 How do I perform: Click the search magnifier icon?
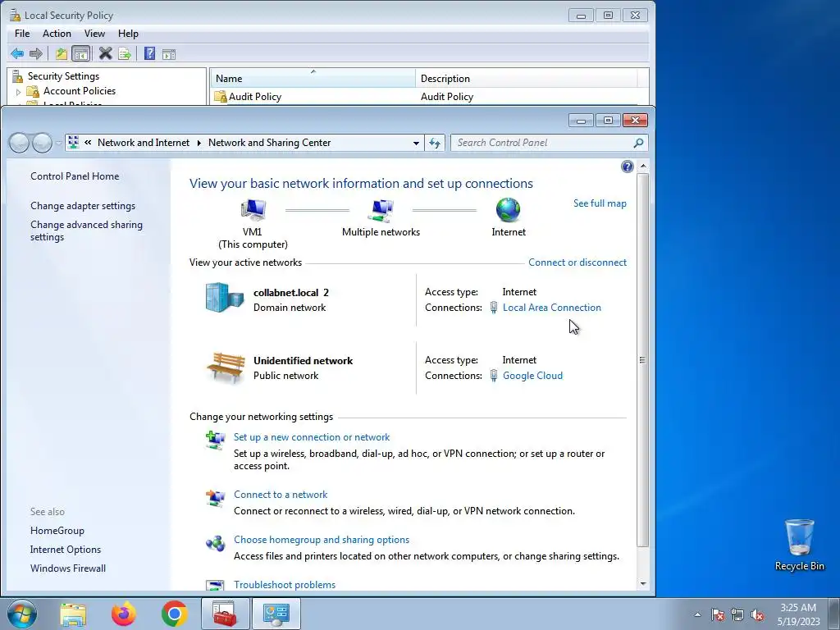pos(638,143)
